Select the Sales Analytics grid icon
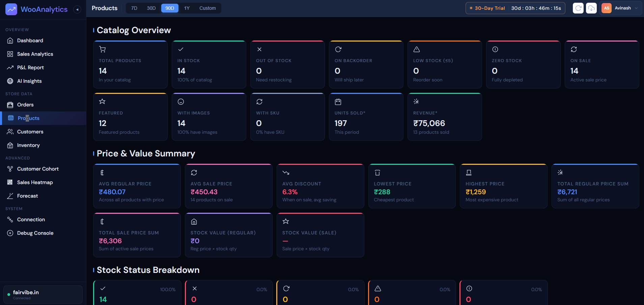 (x=10, y=54)
